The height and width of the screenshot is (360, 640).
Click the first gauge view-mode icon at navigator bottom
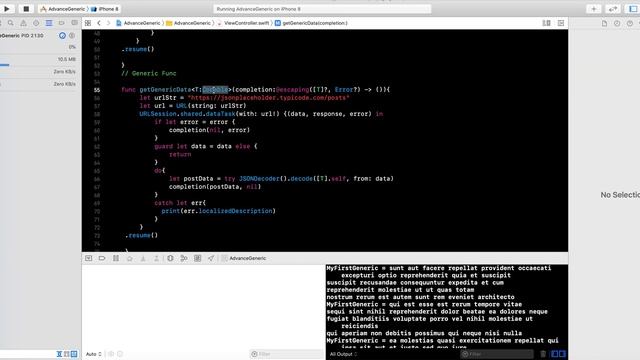coord(59,354)
